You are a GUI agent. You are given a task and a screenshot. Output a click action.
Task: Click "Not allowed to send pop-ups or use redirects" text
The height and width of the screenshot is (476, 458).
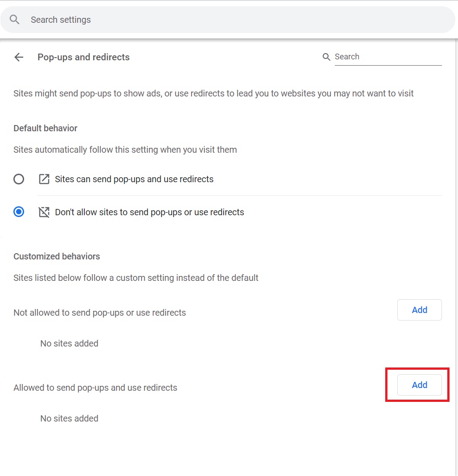[100, 313]
